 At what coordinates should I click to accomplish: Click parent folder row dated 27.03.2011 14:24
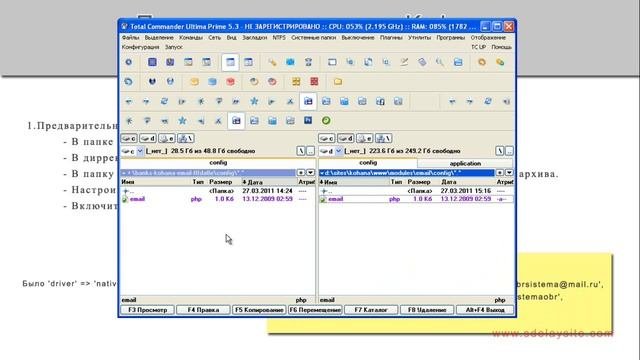pyautogui.click(x=218, y=191)
